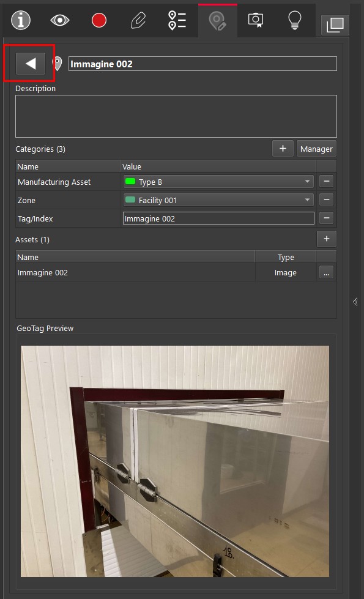The image size is (364, 599).
Task: Open the GeoTag list icon
Action: pos(177,20)
